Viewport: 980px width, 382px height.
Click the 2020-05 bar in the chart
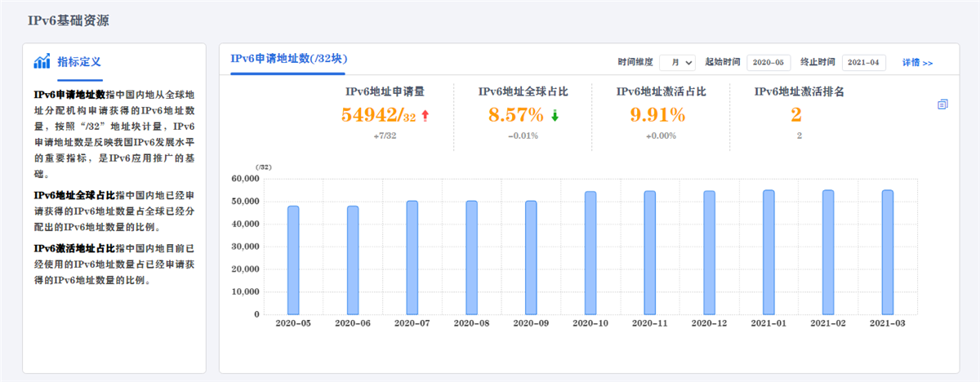tap(293, 260)
